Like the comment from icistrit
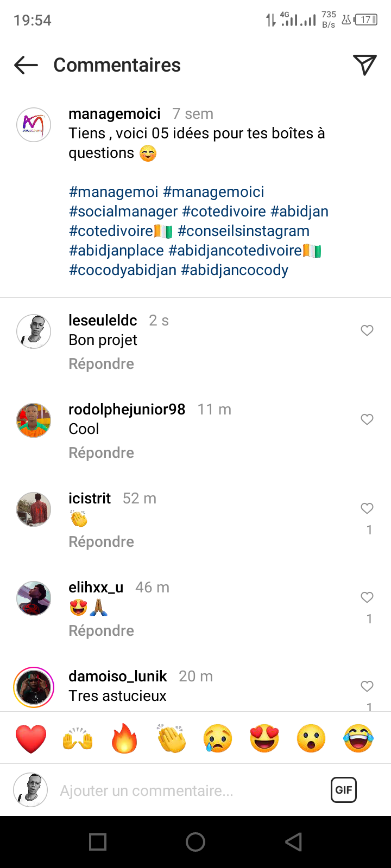Viewport: 391px width, 868px height. (x=367, y=508)
